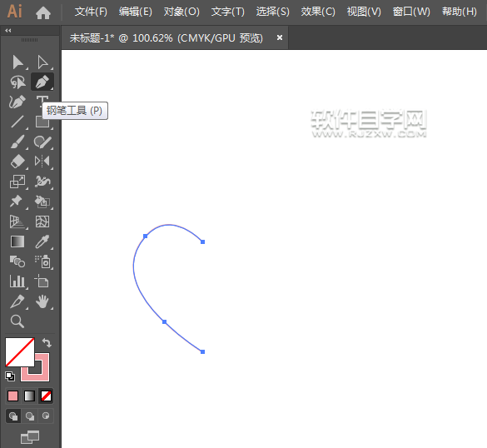Select the Column Graph tool
This screenshot has height=448, width=487.
(17, 281)
